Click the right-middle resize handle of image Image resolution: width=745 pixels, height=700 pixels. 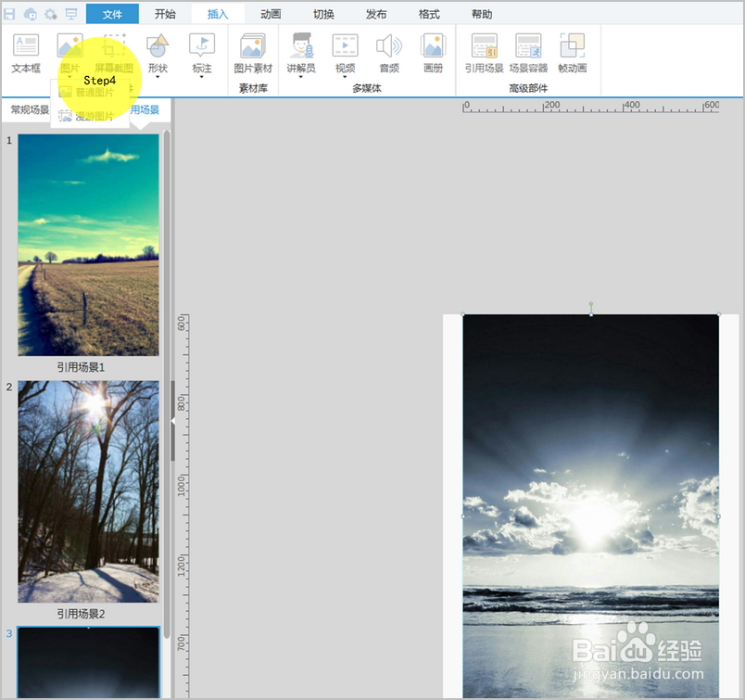[718, 516]
